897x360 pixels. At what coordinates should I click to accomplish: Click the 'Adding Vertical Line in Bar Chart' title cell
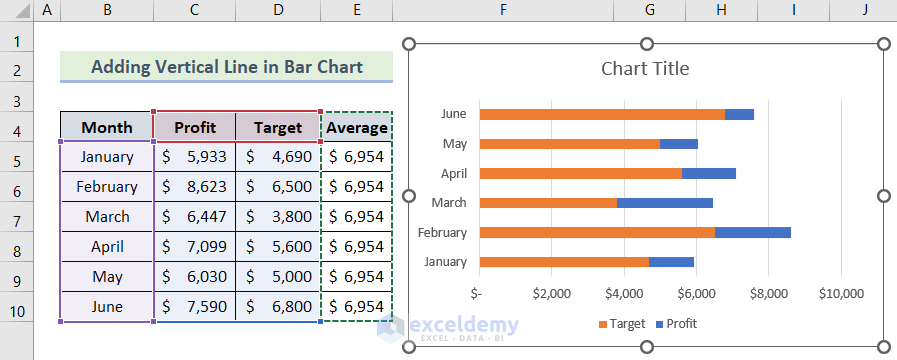pyautogui.click(x=227, y=66)
